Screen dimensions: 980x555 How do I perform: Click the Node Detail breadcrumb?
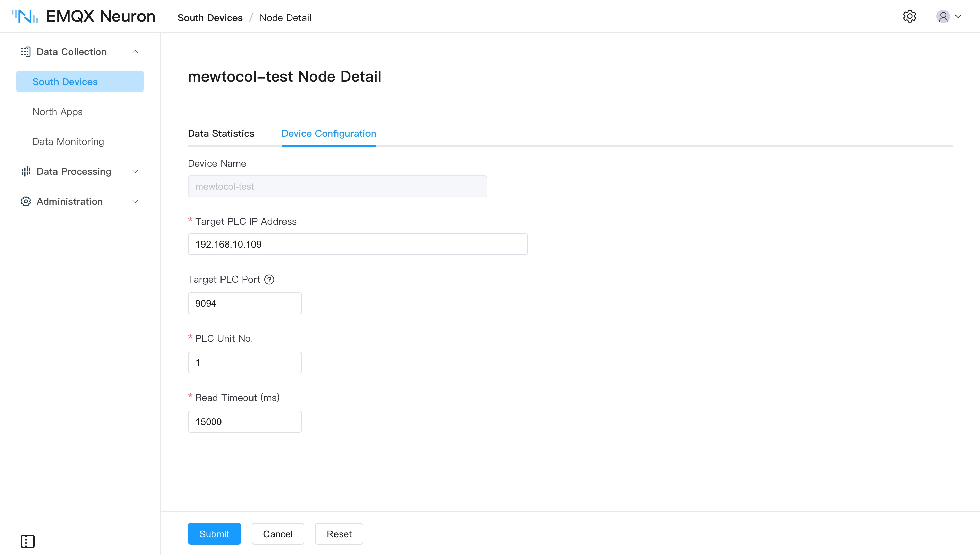[285, 18]
